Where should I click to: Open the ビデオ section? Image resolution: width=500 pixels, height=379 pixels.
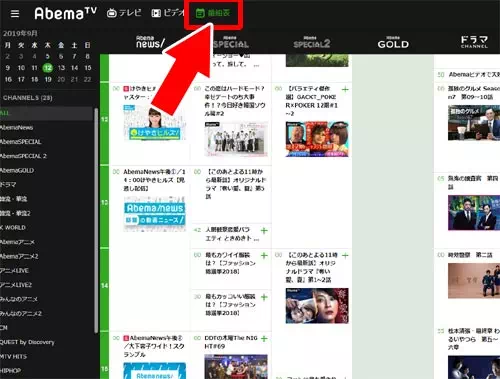pos(168,13)
